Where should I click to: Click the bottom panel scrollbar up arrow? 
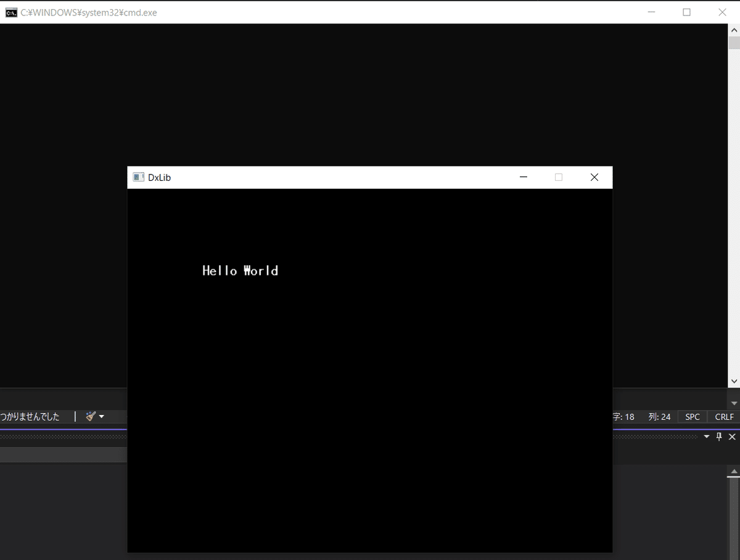click(x=733, y=472)
